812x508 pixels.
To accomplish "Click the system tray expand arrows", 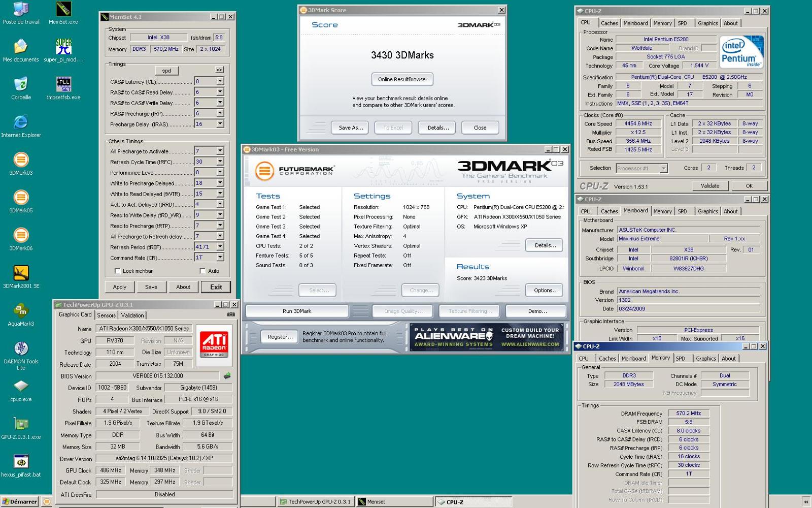I will pos(806,502).
